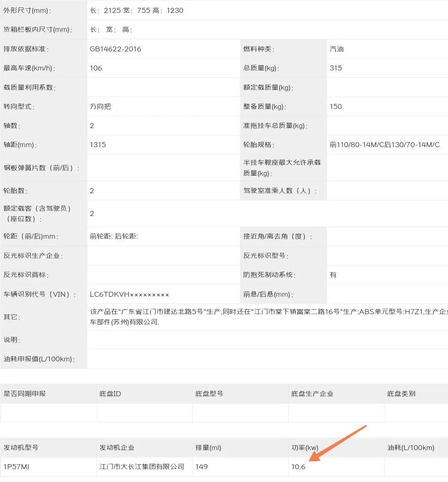Select label 驾驶室准乘人数（人）
This screenshot has width=448, height=482.
tap(280, 191)
